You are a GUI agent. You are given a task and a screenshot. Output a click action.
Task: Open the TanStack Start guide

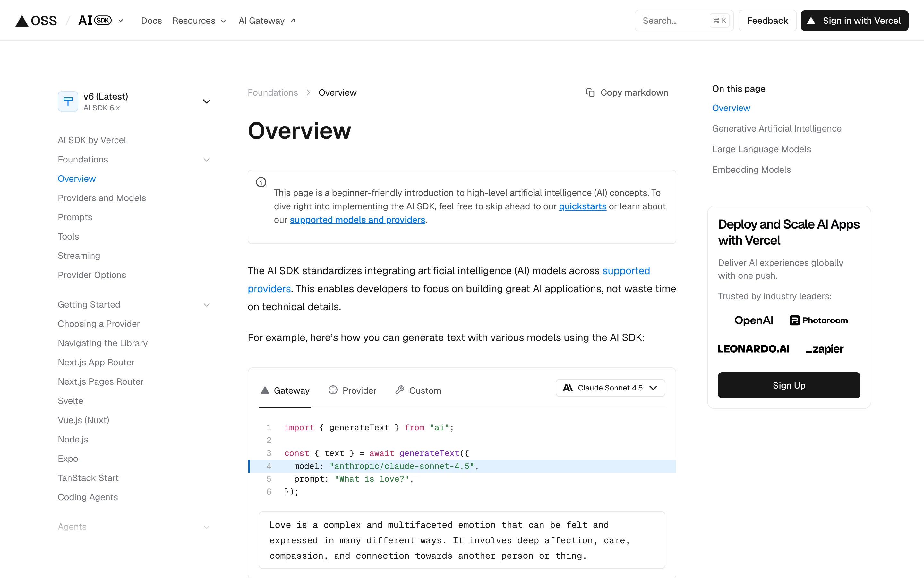click(88, 478)
